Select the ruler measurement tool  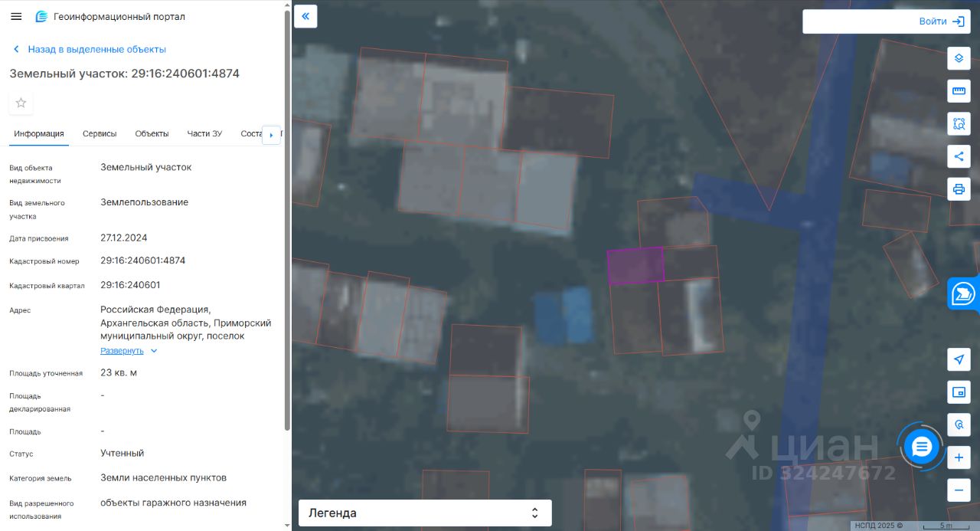click(x=959, y=91)
